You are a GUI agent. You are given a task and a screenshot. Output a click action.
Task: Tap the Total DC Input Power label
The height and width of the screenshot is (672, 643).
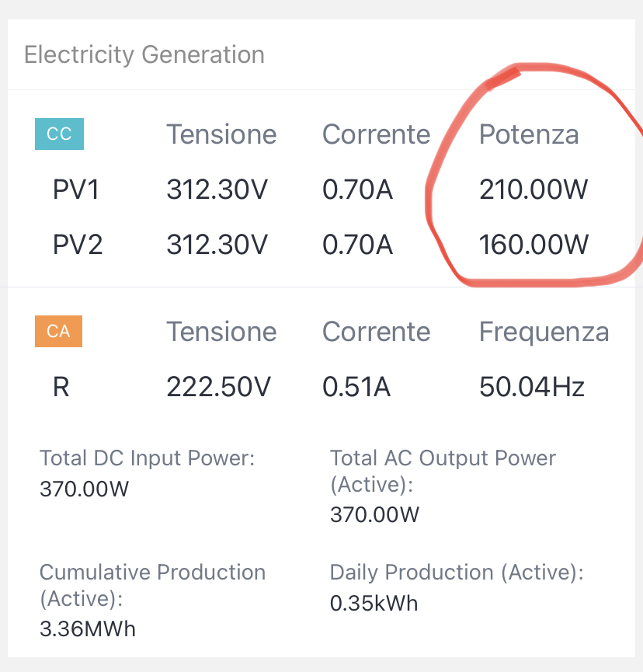[147, 458]
